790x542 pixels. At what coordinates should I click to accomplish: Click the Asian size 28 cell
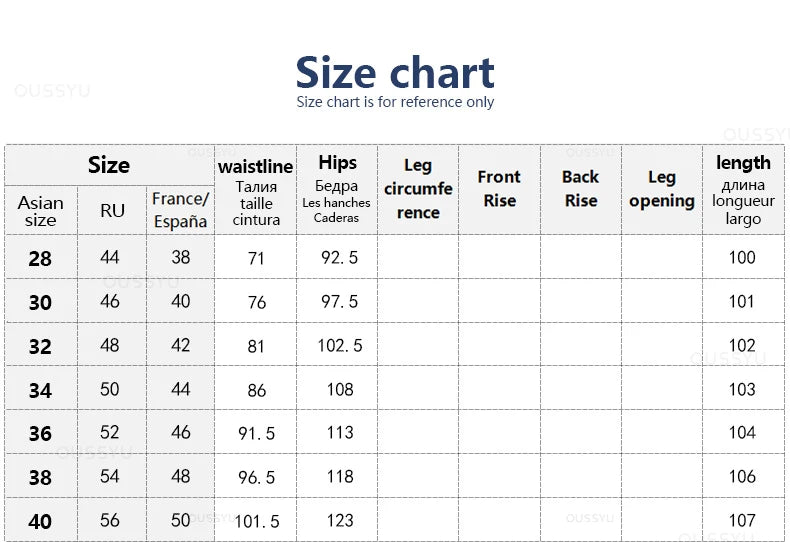[40, 259]
